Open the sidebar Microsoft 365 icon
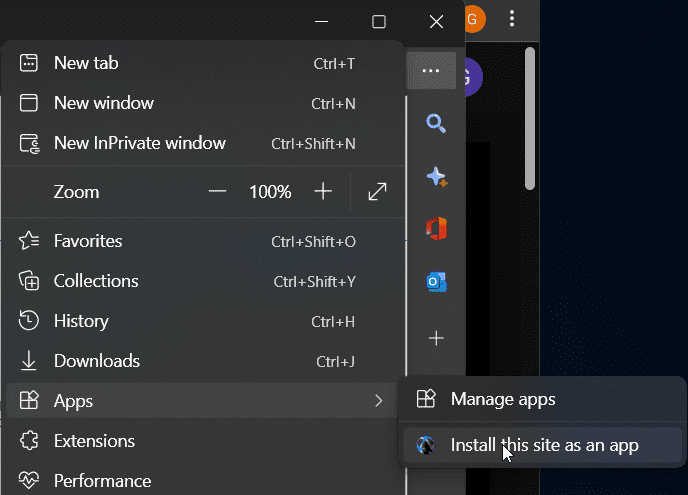The width and height of the screenshot is (688, 495). pos(437,229)
